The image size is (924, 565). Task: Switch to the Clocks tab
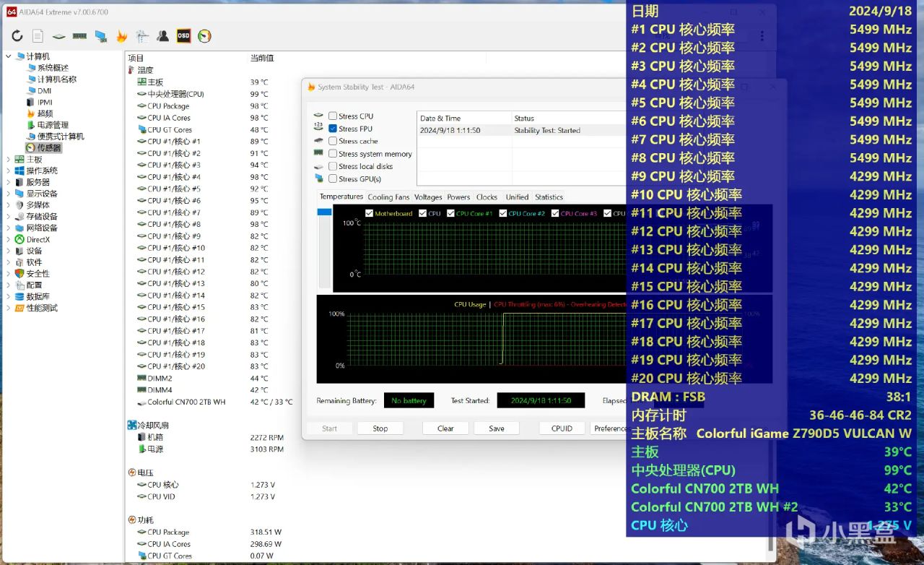487,197
